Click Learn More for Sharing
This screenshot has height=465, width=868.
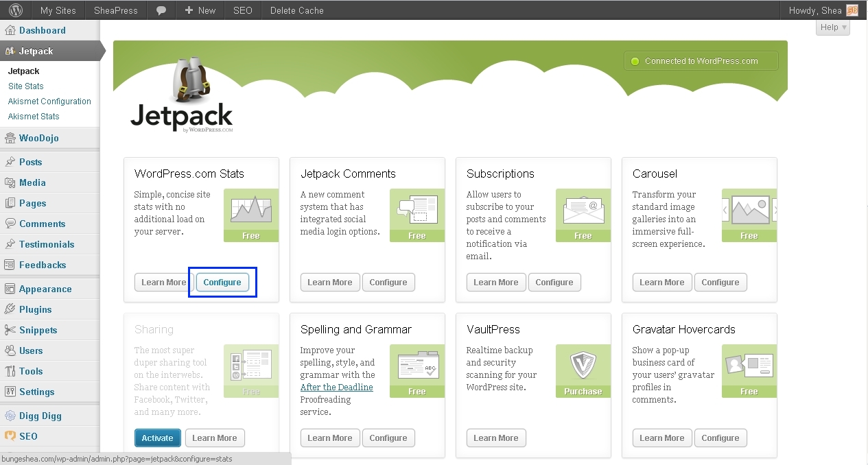pos(215,438)
